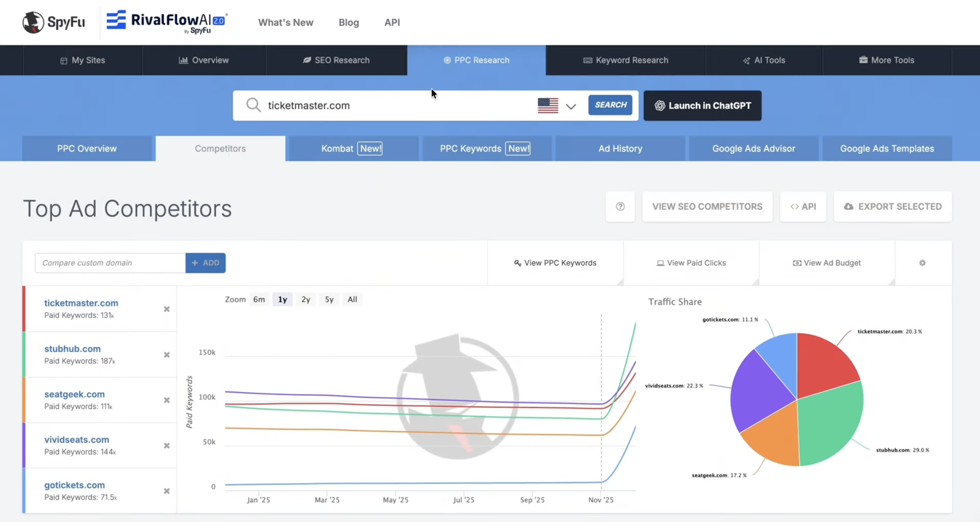Viewport: 980px width, 522px height.
Task: Click VIEW SEO COMPETITORS button
Action: coord(707,206)
